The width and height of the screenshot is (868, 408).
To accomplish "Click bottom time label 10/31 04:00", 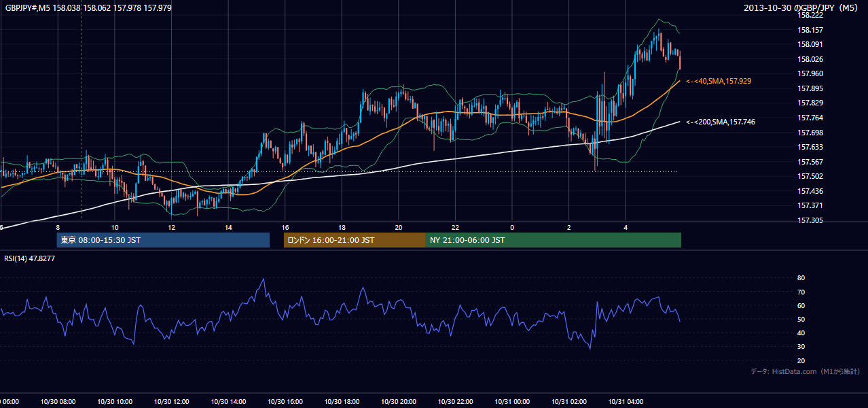I will 626,402.
